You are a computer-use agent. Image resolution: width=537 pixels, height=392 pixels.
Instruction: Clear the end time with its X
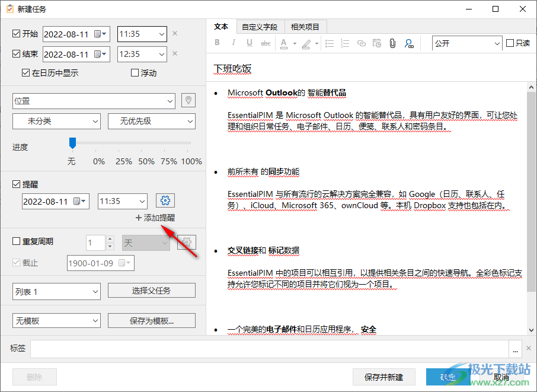[x=175, y=53]
